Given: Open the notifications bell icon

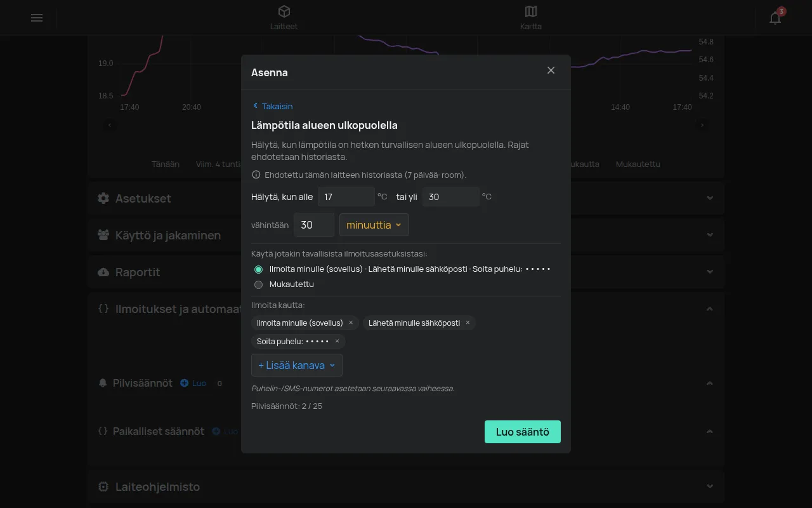Looking at the screenshot, I should (x=775, y=18).
